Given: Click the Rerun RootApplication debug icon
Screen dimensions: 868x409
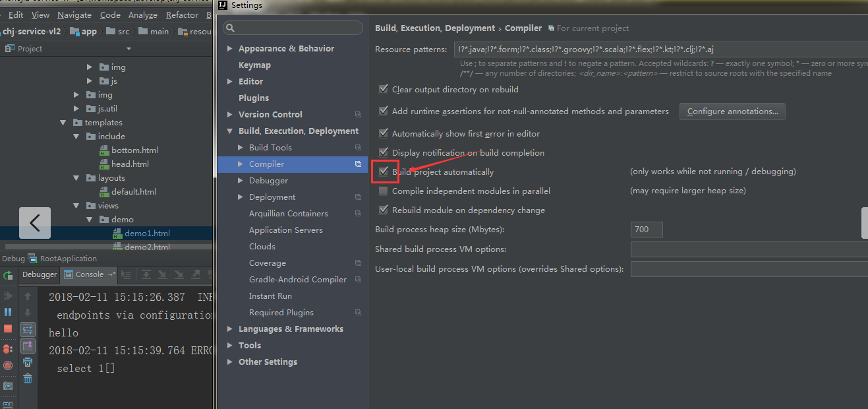Looking at the screenshot, I should (x=8, y=275).
